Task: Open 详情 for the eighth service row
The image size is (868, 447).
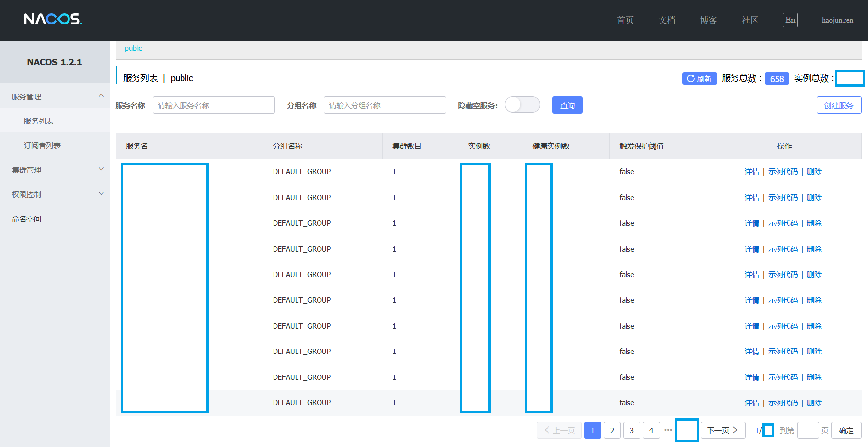Action: (752, 352)
